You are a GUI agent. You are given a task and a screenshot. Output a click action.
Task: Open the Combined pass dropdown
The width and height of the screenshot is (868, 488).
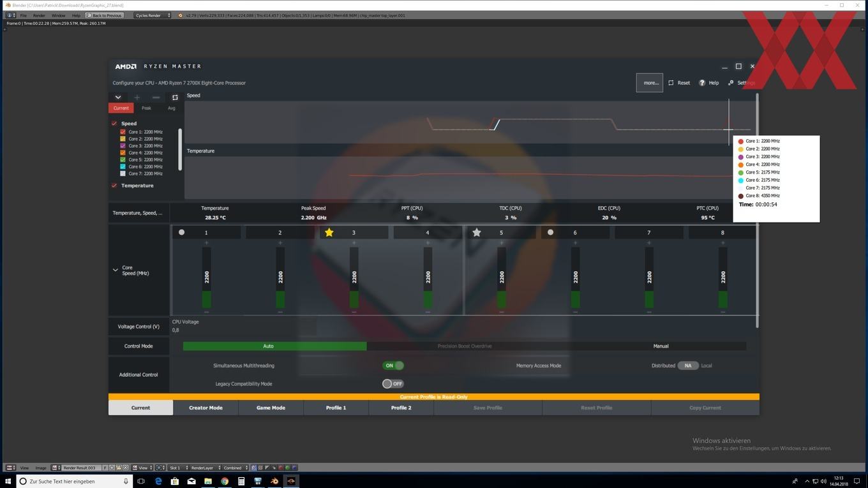[x=235, y=468]
